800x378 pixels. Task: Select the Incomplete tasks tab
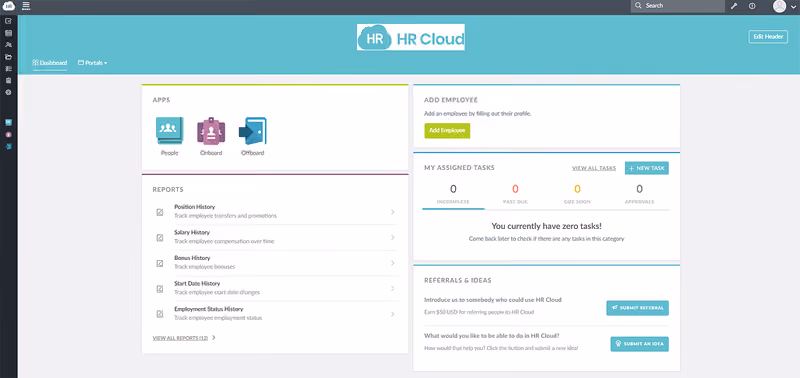(x=453, y=194)
